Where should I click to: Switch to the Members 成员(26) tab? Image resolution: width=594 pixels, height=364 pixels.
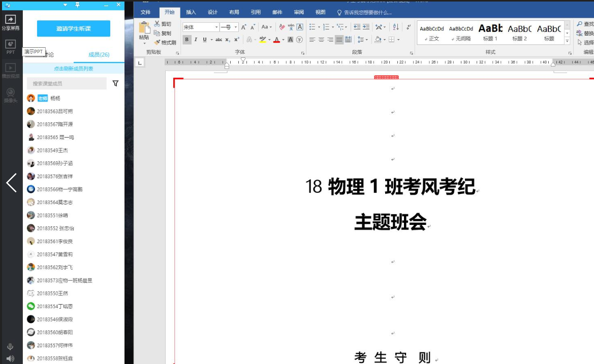point(99,55)
